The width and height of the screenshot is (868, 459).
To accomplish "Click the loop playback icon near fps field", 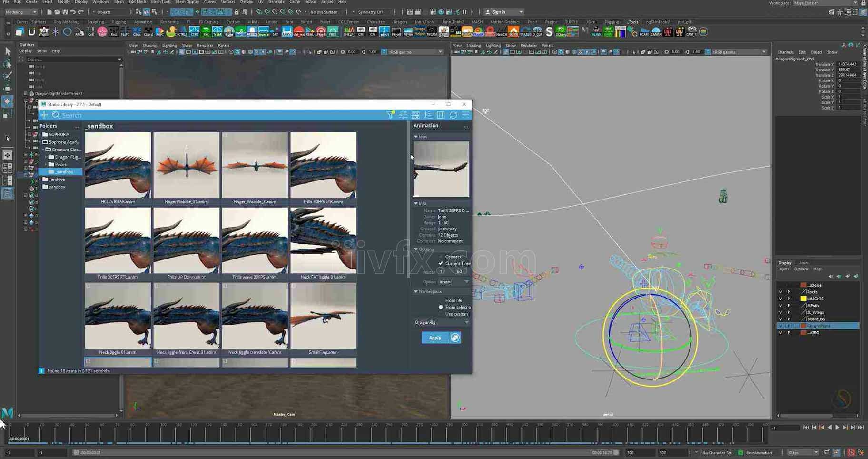I will click(x=827, y=452).
